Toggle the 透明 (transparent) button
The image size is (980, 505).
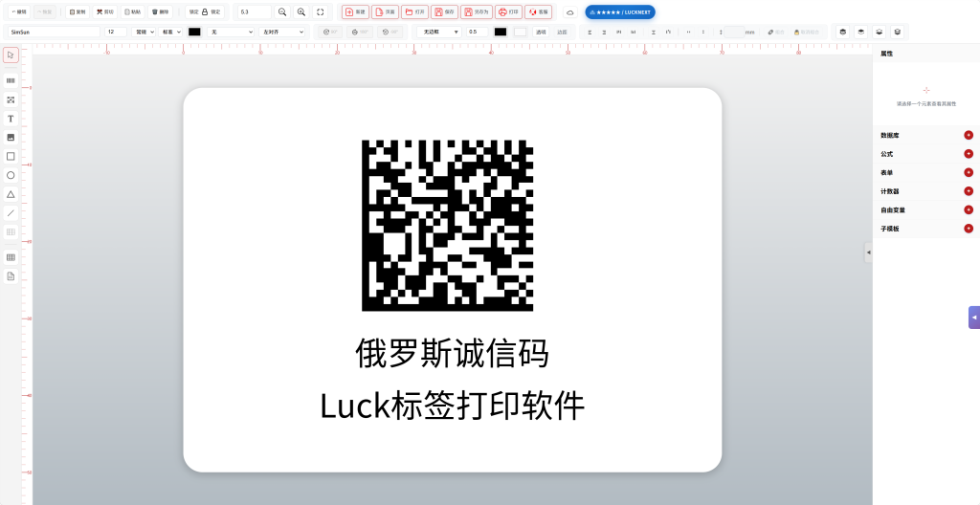[x=540, y=32]
